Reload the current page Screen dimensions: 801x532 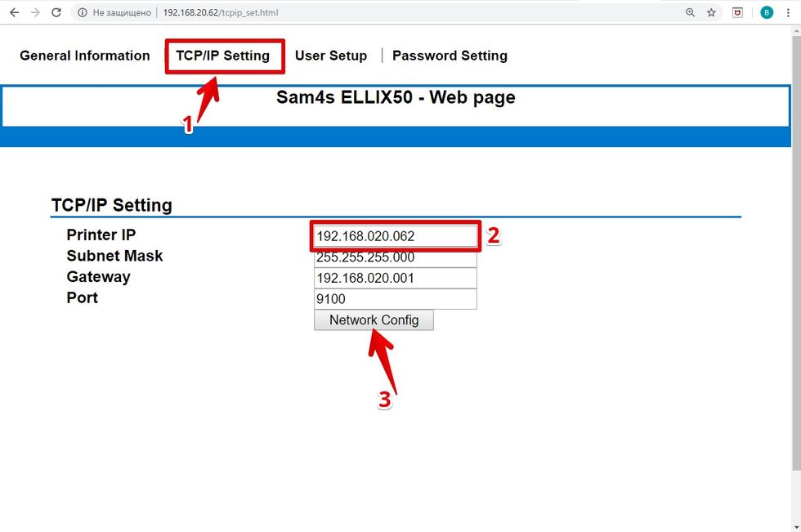coord(56,12)
